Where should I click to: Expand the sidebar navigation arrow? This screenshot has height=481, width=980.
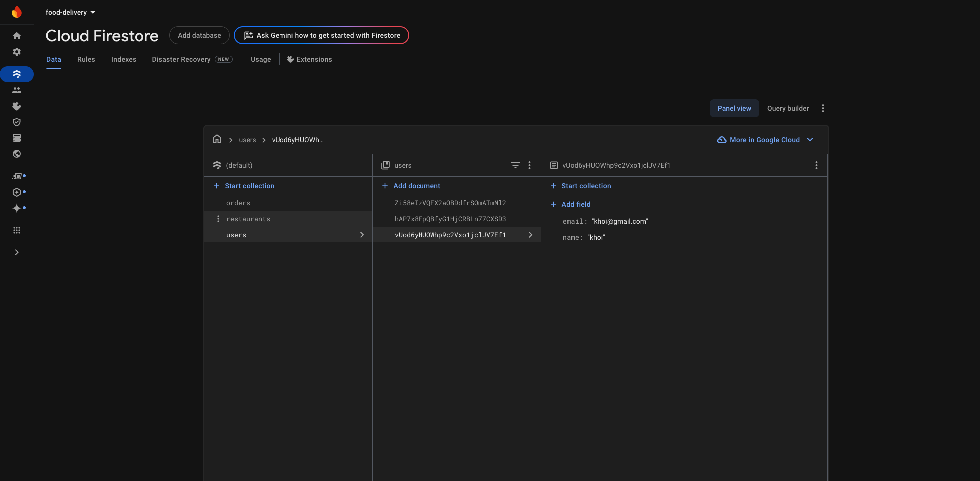point(17,252)
